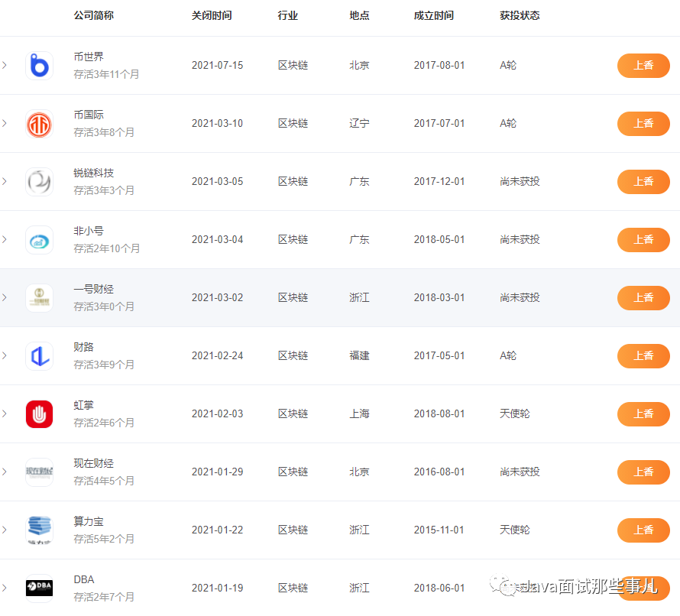This screenshot has width=680, height=616.
Task: Select the 锐链科技 company logo
Action: click(x=39, y=181)
